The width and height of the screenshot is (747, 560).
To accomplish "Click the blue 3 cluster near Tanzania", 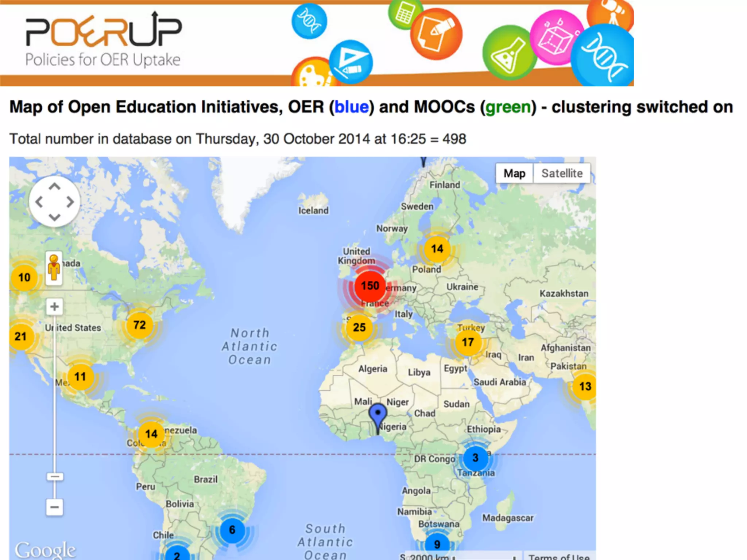I will click(x=475, y=458).
